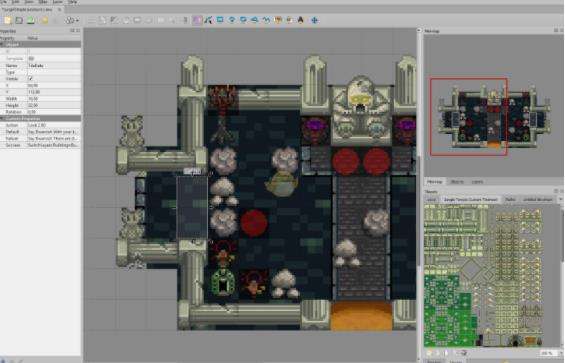Open the Edit menu
This screenshot has width=565, height=363.
[x=14, y=2]
